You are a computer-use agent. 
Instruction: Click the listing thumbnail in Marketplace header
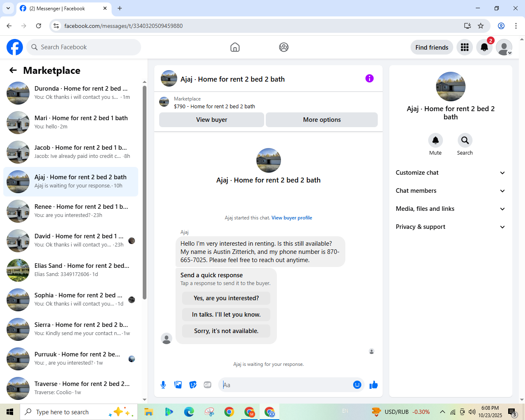pyautogui.click(x=164, y=102)
